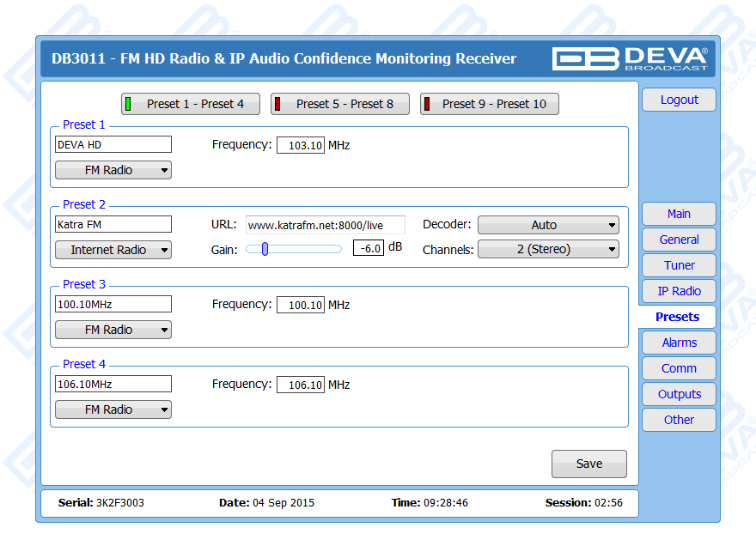Image resolution: width=756 pixels, height=558 pixels.
Task: Open the Alarms tab
Action: pyautogui.click(x=679, y=343)
